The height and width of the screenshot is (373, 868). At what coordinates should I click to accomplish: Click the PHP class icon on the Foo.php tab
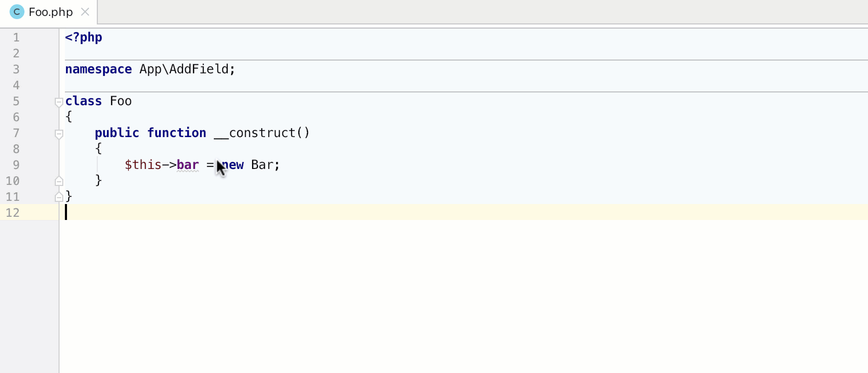pyautogui.click(x=16, y=11)
